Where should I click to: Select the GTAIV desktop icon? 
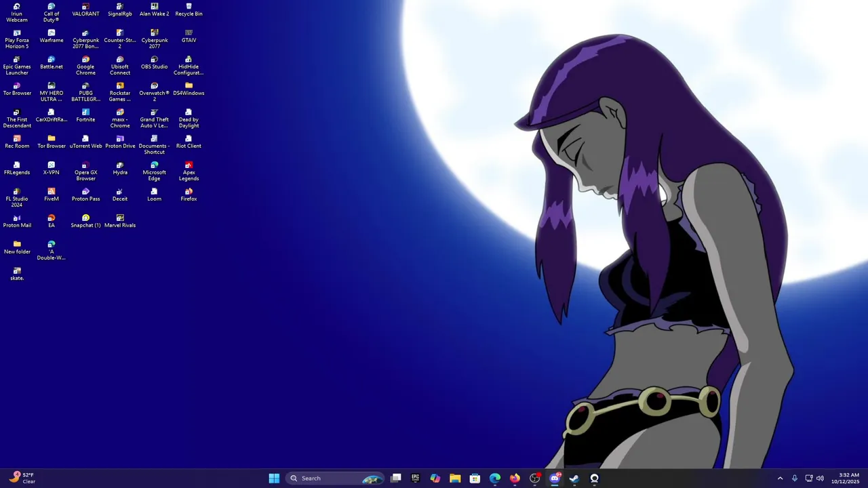click(x=189, y=36)
